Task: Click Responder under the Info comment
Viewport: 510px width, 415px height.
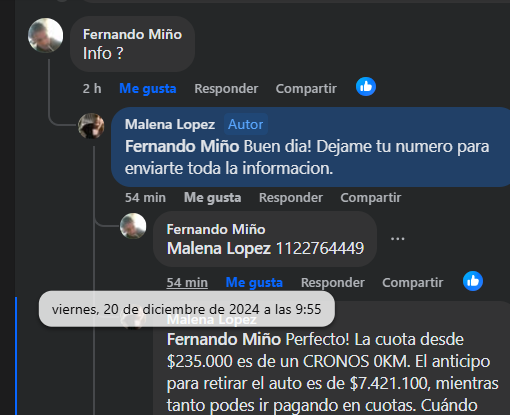Action: [x=226, y=89]
